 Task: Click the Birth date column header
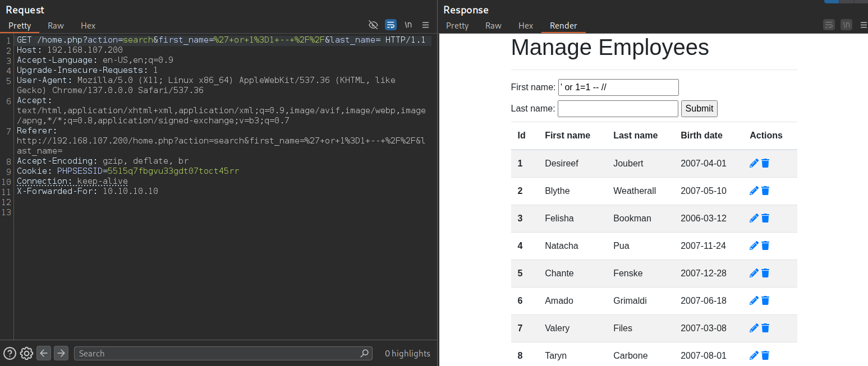tap(701, 135)
